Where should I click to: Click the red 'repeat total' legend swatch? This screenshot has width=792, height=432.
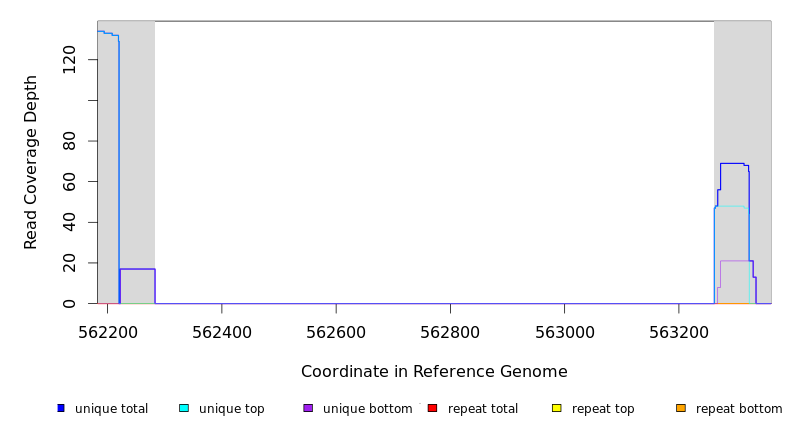click(x=432, y=408)
